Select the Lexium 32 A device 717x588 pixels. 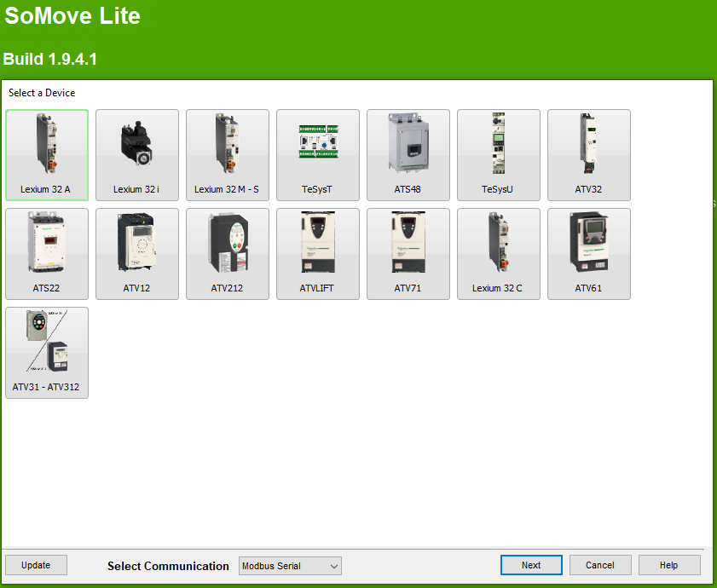(47, 155)
